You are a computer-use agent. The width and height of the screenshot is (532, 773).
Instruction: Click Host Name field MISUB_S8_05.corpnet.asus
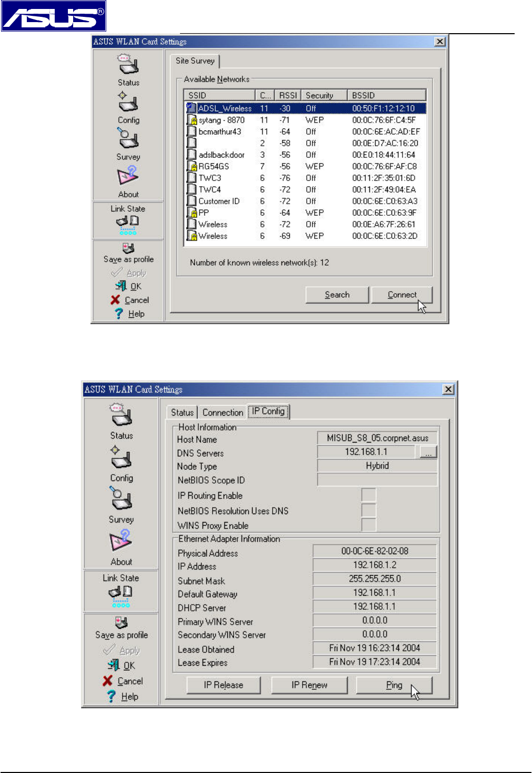[377, 438]
